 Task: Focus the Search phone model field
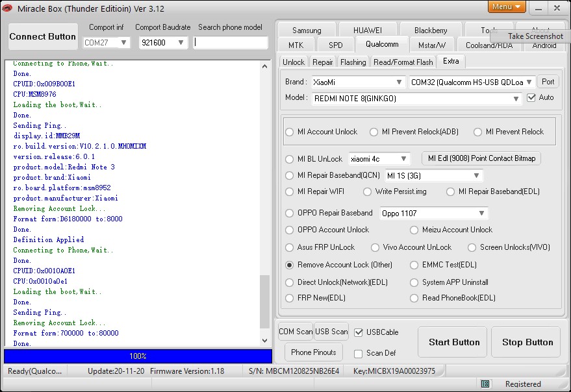coord(231,43)
